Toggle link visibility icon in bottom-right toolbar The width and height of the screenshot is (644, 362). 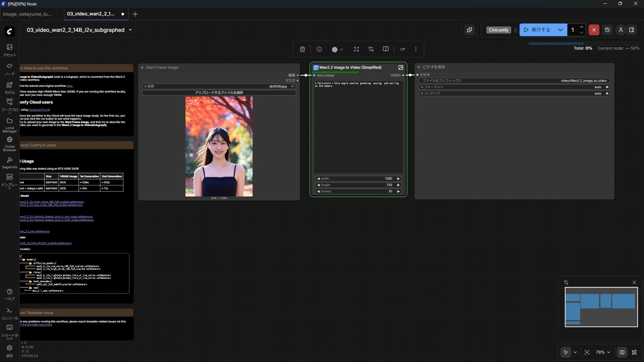point(634,352)
